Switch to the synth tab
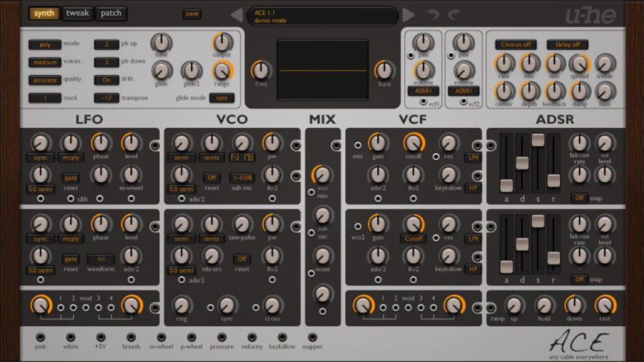The width and height of the screenshot is (644, 362). (x=44, y=13)
